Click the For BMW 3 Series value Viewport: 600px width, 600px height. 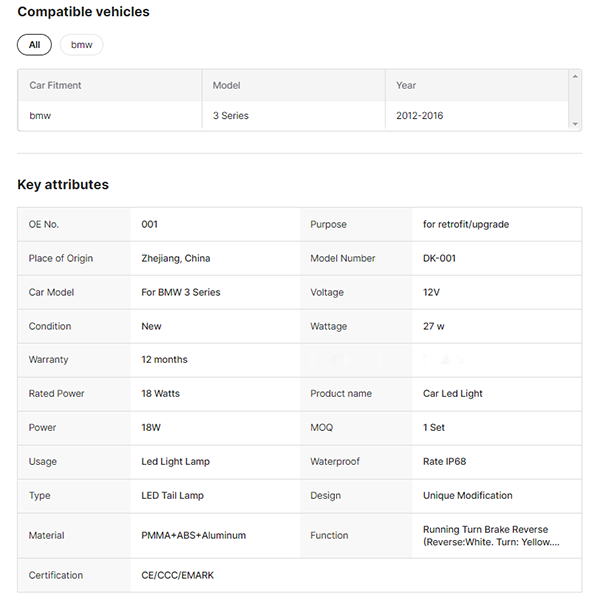[x=181, y=293]
